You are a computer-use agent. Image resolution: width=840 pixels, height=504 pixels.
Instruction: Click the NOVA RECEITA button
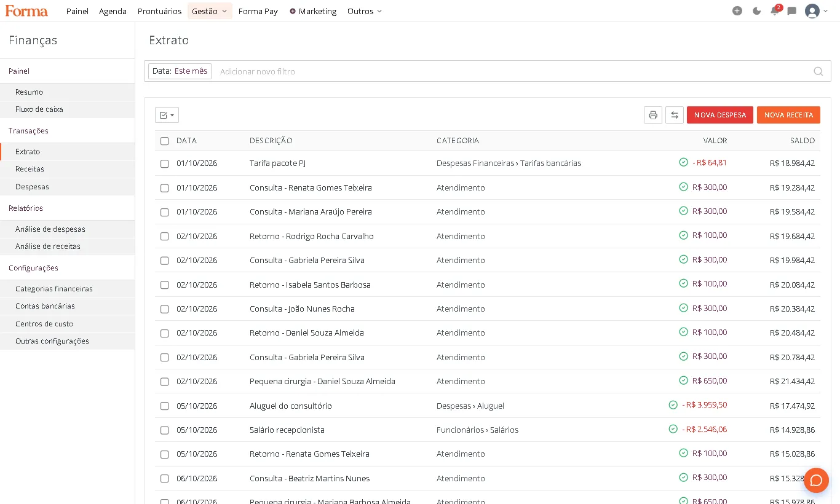tap(788, 115)
